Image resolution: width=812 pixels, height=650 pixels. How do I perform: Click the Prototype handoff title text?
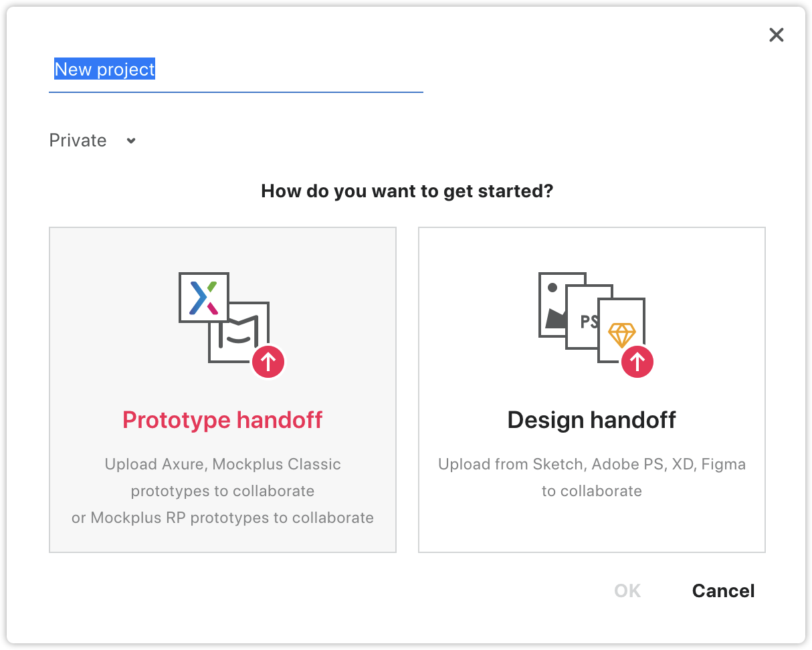[223, 420]
